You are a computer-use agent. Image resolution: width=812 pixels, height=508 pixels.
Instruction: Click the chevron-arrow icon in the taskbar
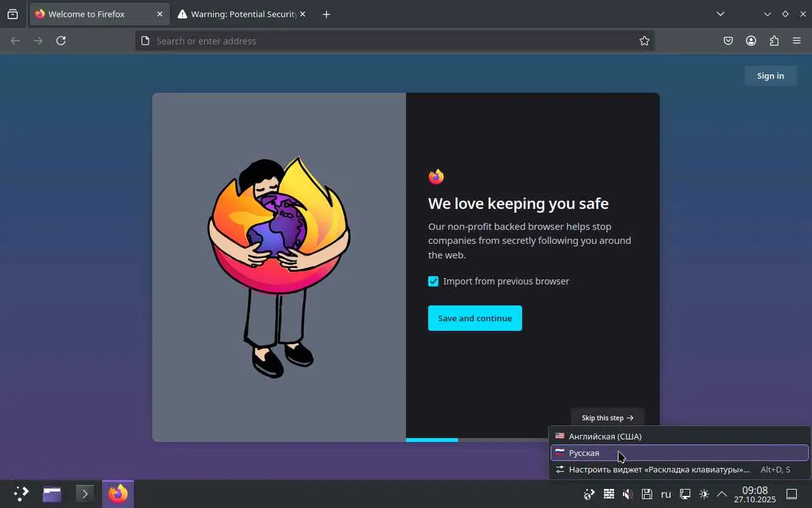coord(85,493)
